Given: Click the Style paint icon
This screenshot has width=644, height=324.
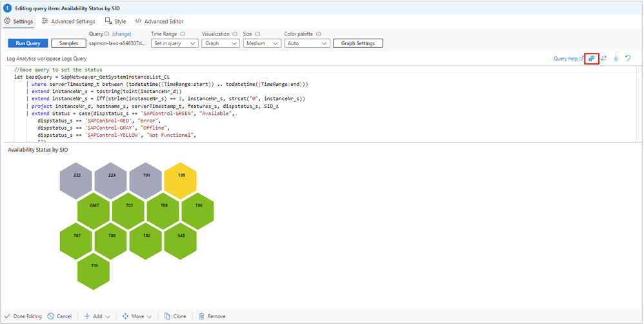Looking at the screenshot, I should 108,21.
